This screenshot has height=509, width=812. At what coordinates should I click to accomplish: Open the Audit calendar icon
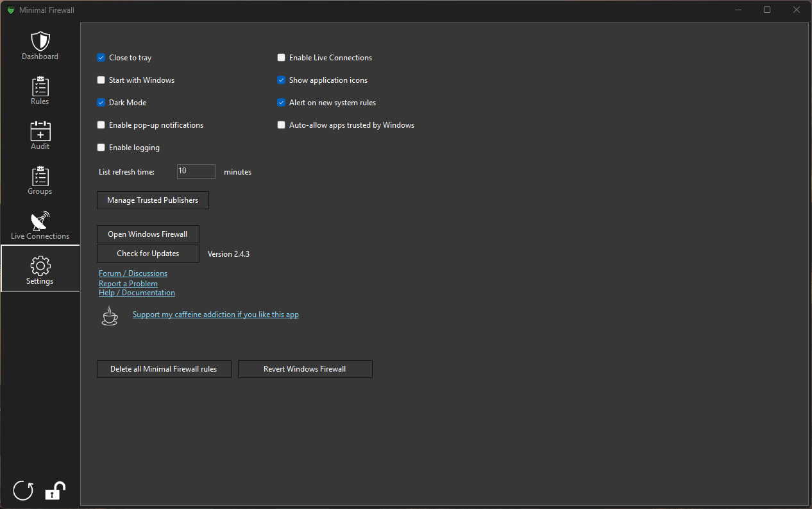click(40, 131)
